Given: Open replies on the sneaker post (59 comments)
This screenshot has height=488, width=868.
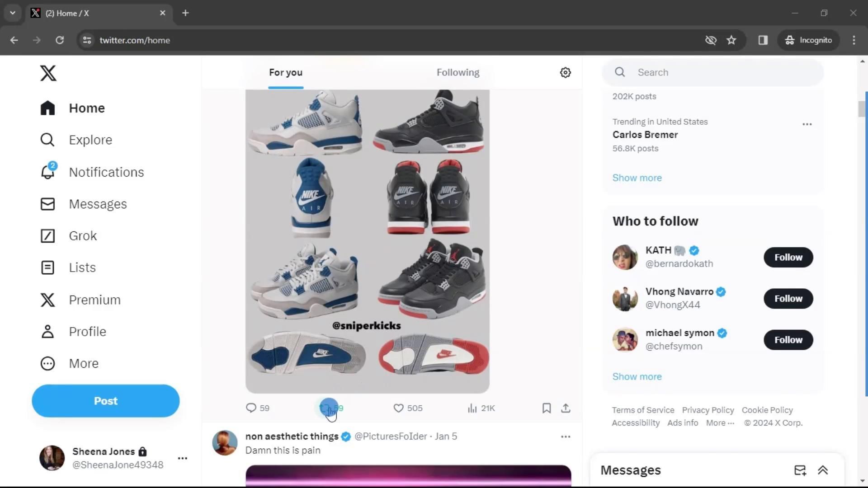Looking at the screenshot, I should pyautogui.click(x=251, y=408).
